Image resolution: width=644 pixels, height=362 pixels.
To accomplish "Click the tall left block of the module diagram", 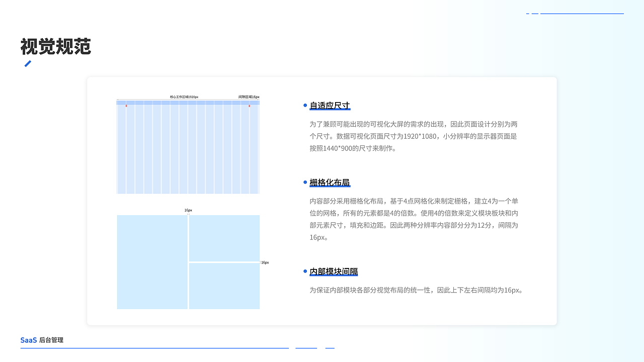I will click(x=152, y=262).
